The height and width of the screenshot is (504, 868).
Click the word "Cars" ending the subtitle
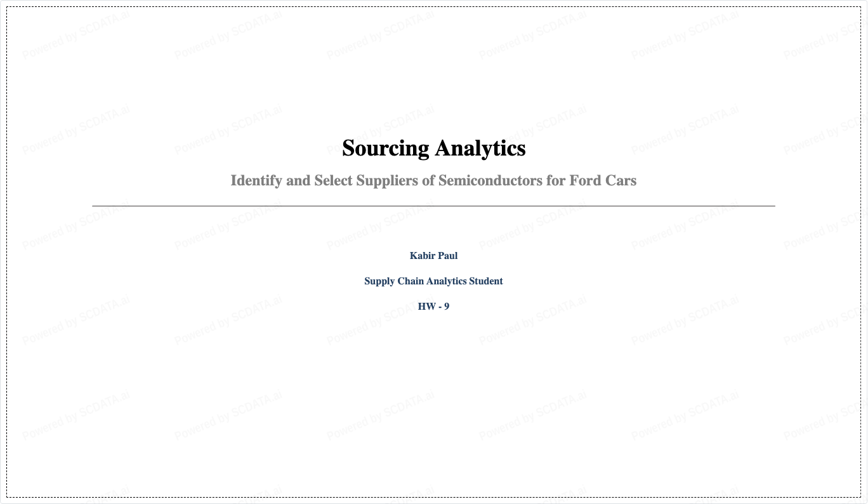click(621, 181)
